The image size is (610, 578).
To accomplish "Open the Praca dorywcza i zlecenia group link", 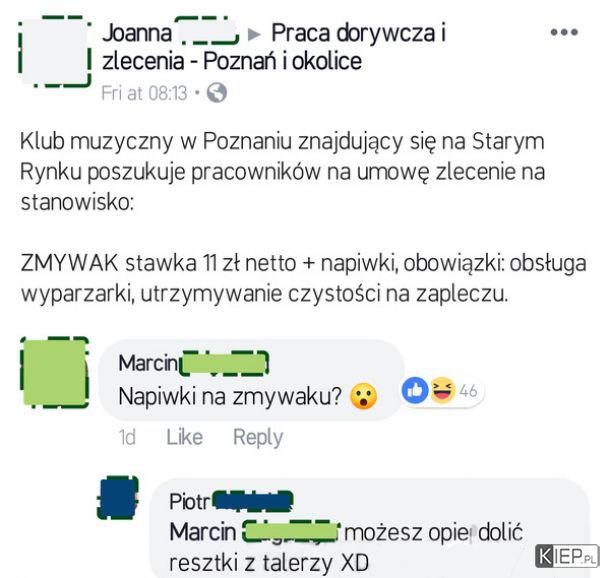I will click(274, 47).
